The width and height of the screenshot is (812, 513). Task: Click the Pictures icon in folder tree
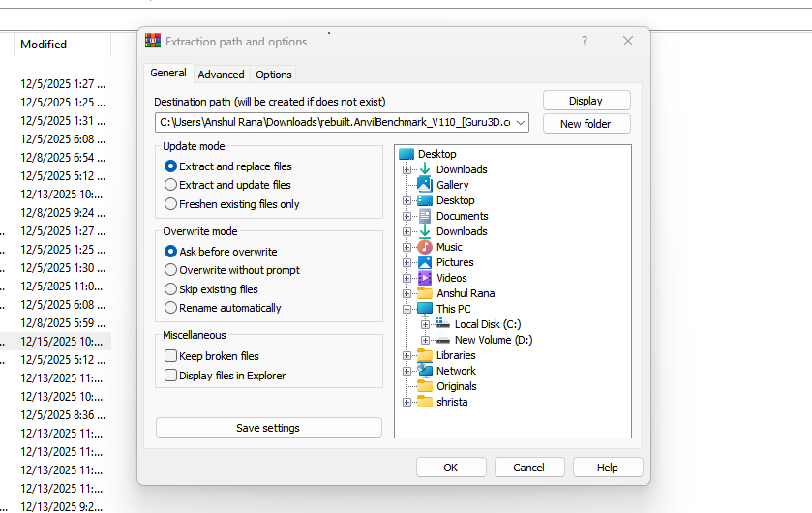(x=425, y=262)
